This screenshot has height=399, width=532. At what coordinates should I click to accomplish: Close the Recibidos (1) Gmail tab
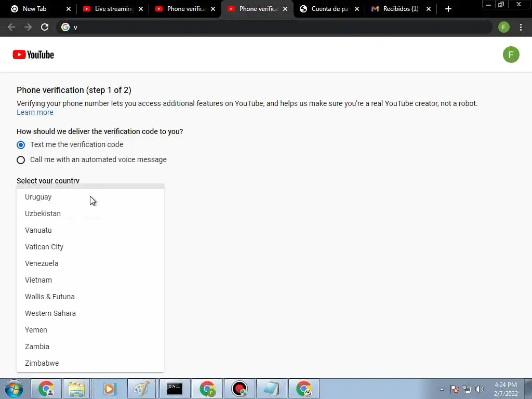click(x=429, y=9)
